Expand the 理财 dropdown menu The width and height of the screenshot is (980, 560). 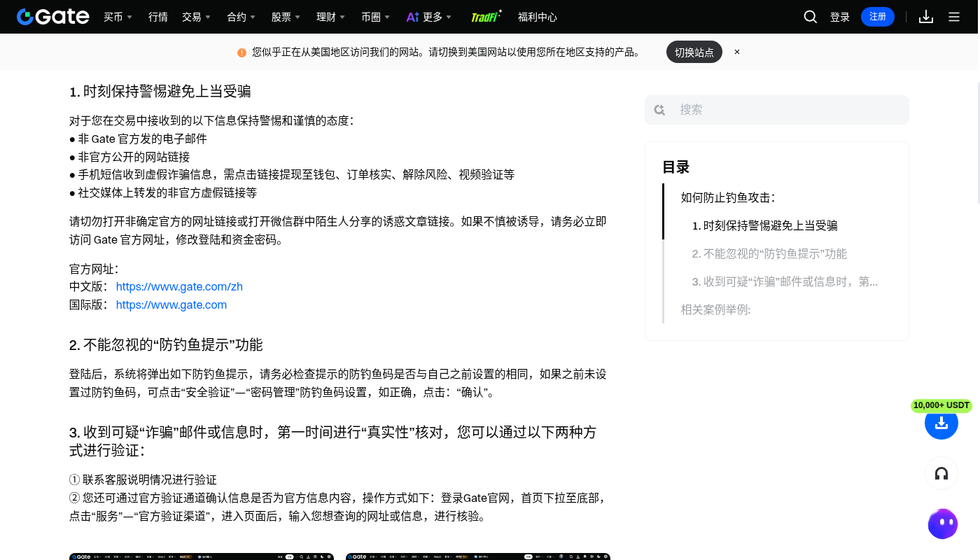point(331,17)
